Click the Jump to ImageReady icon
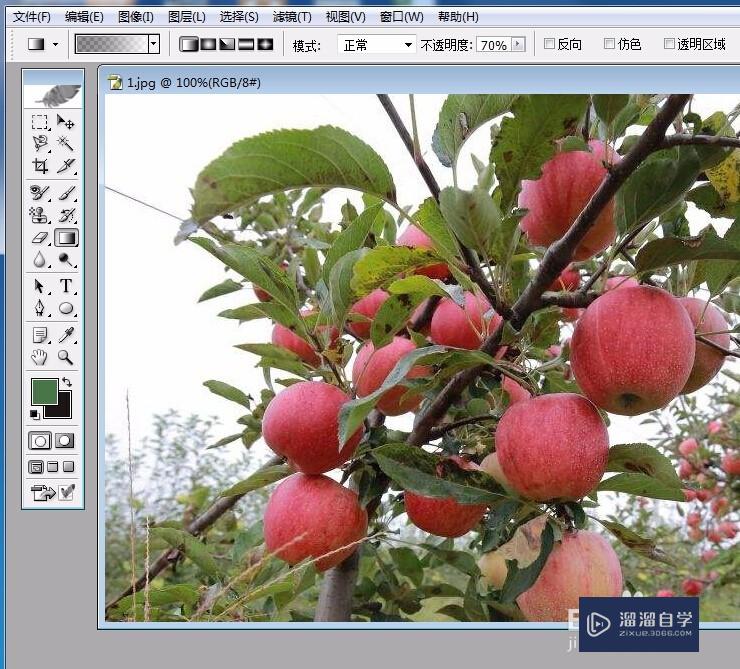The image size is (740, 669). tap(43, 493)
